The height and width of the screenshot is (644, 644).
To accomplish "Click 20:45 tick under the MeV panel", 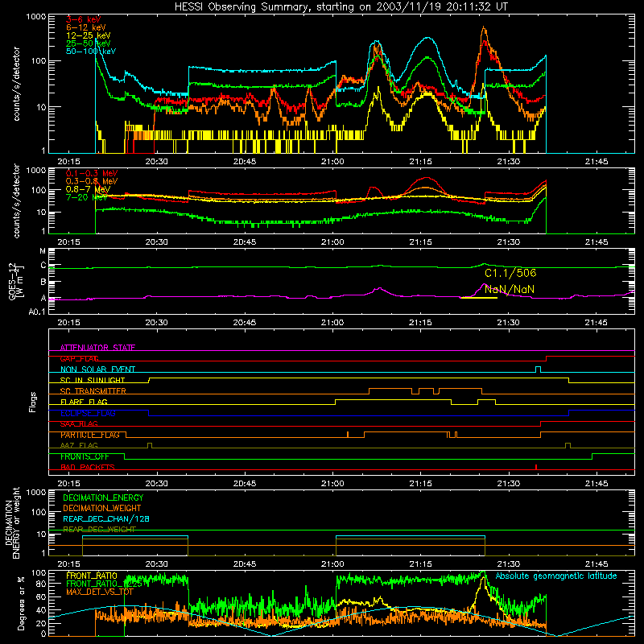I will pyautogui.click(x=245, y=242).
